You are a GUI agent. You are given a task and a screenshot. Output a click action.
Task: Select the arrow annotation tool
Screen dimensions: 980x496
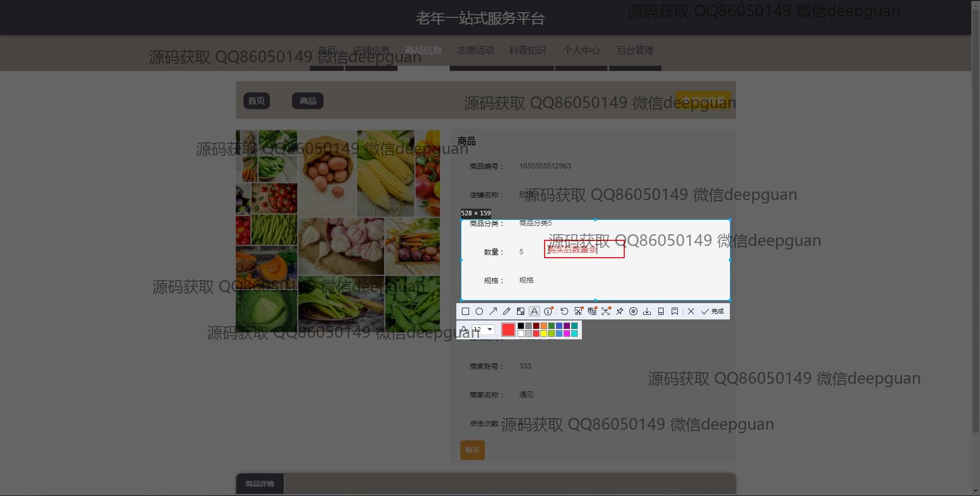(x=493, y=311)
